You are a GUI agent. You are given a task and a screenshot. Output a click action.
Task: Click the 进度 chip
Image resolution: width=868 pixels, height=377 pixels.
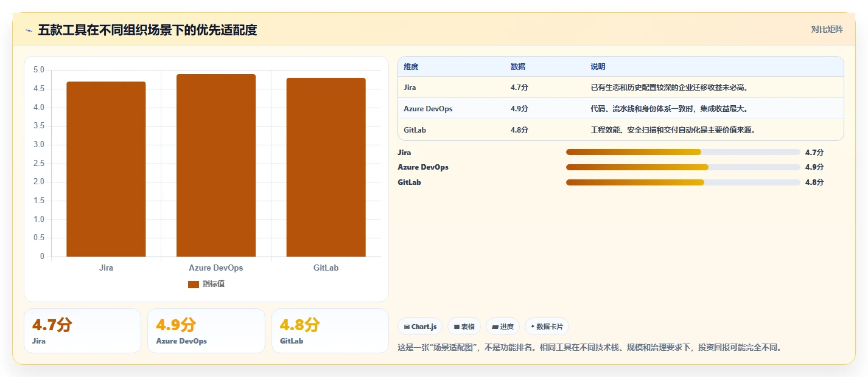point(503,327)
